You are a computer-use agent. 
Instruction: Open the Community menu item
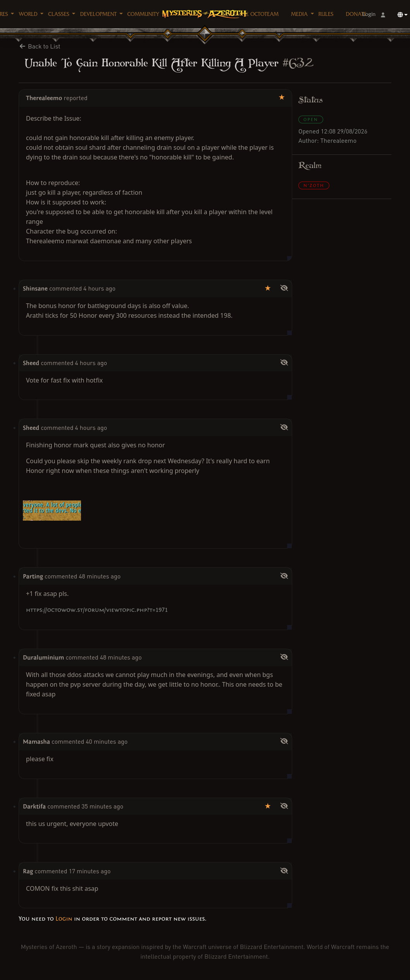click(x=143, y=14)
